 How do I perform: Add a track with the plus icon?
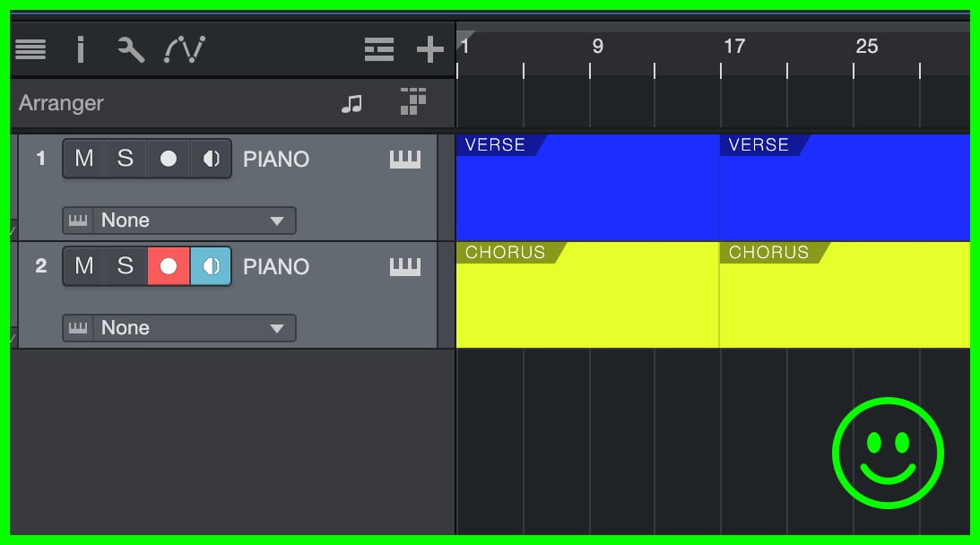430,50
